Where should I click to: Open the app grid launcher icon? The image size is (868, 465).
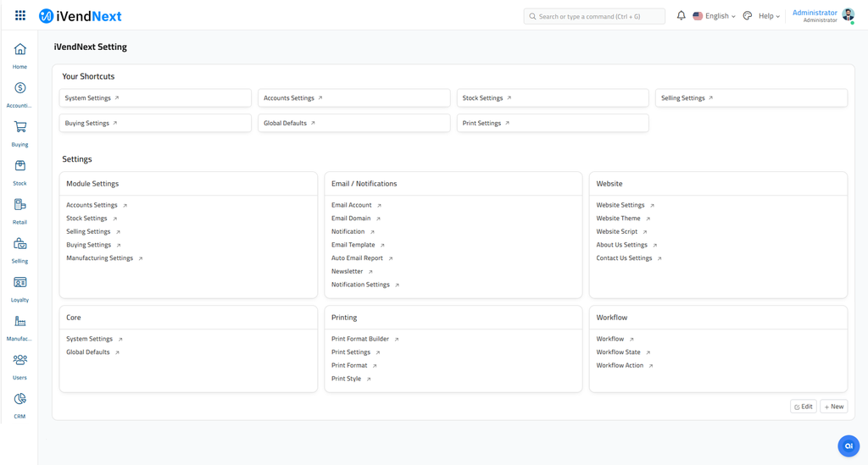[20, 15]
